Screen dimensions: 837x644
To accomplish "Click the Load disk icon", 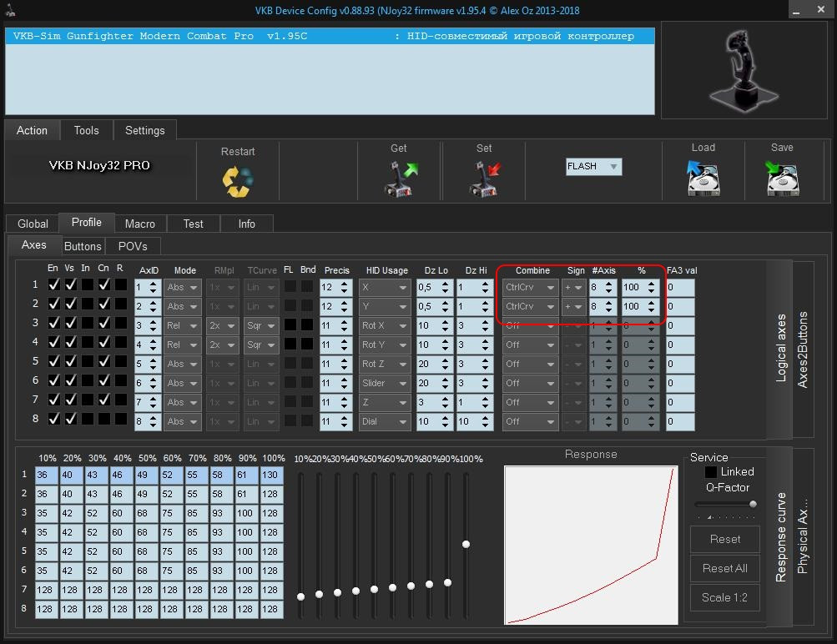I will 703,178.
